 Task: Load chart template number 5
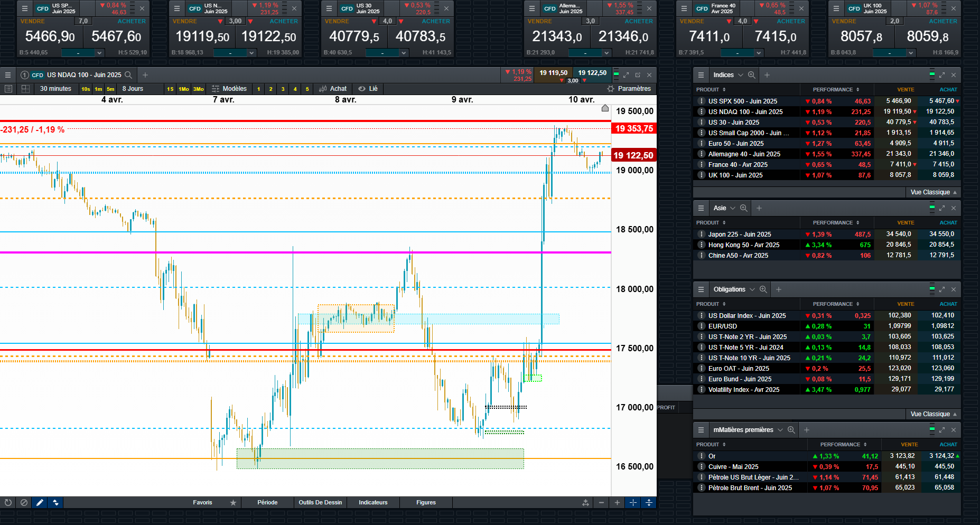pyautogui.click(x=307, y=89)
